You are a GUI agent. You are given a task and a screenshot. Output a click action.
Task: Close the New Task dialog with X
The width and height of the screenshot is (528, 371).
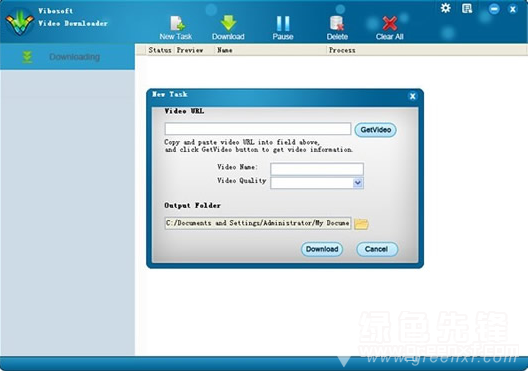(x=412, y=96)
